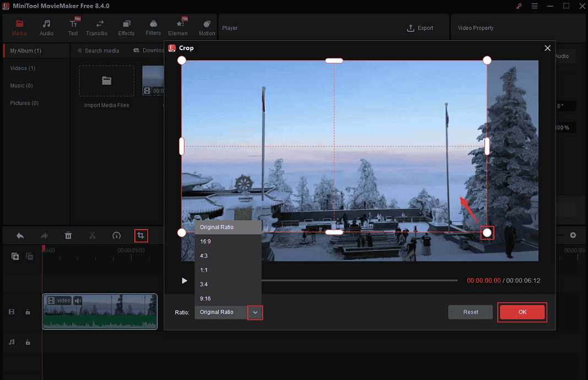
Task: Split the clip with the scissors icon
Action: tap(92, 236)
